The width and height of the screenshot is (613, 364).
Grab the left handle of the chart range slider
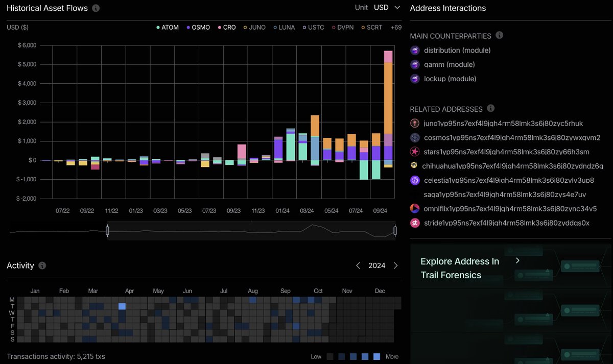pyautogui.click(x=107, y=231)
